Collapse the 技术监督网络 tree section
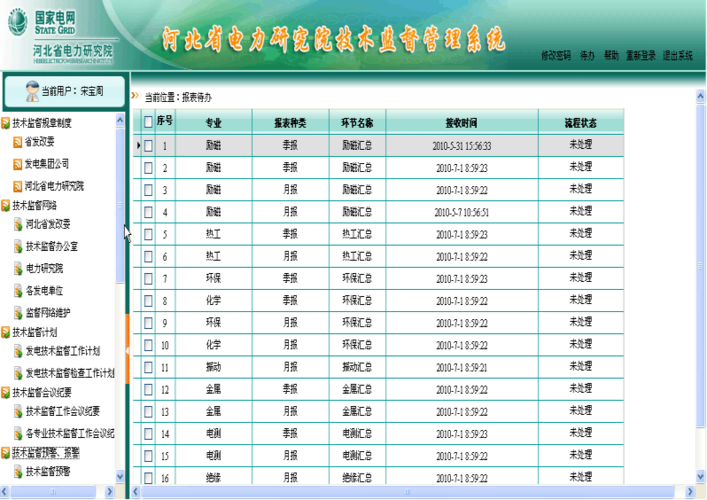 point(6,205)
